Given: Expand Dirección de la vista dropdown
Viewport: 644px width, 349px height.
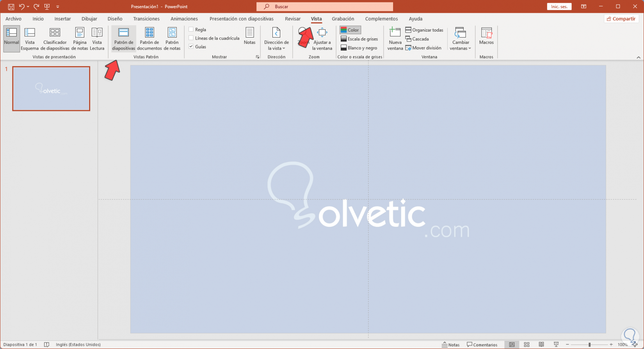Looking at the screenshot, I should coord(276,39).
